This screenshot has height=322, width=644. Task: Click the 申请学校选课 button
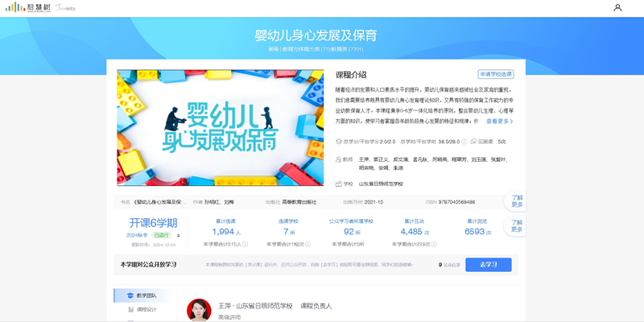pos(496,74)
